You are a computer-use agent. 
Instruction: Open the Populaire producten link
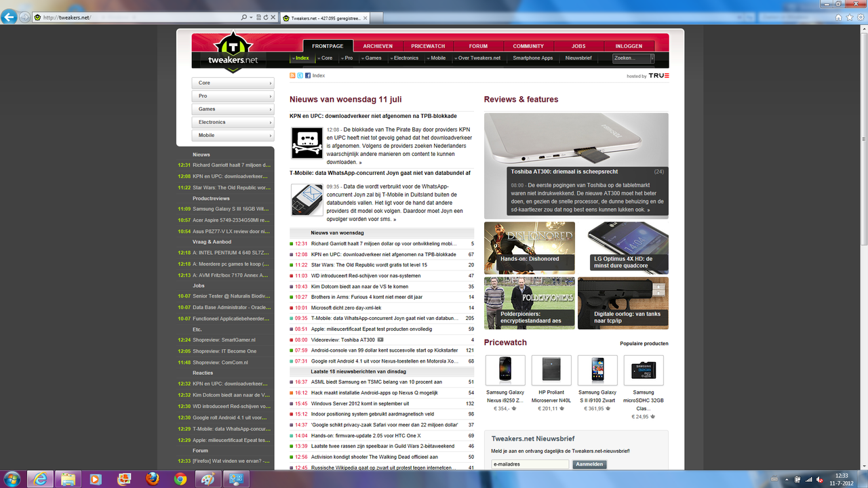[x=644, y=344]
